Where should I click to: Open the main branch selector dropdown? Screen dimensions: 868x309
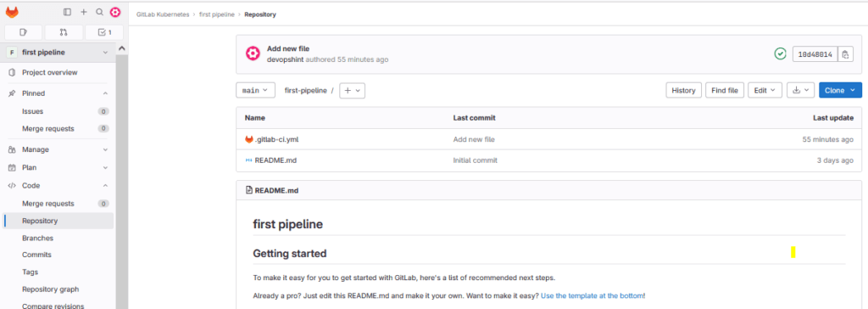click(255, 90)
